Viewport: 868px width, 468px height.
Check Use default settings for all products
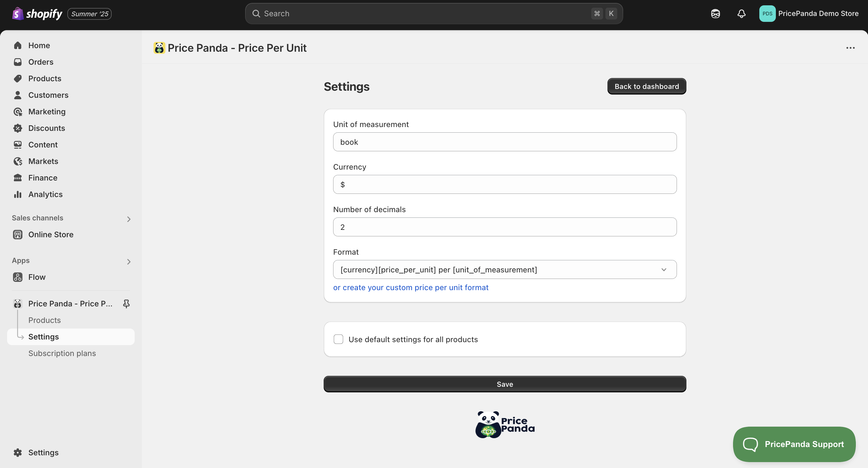click(x=338, y=339)
